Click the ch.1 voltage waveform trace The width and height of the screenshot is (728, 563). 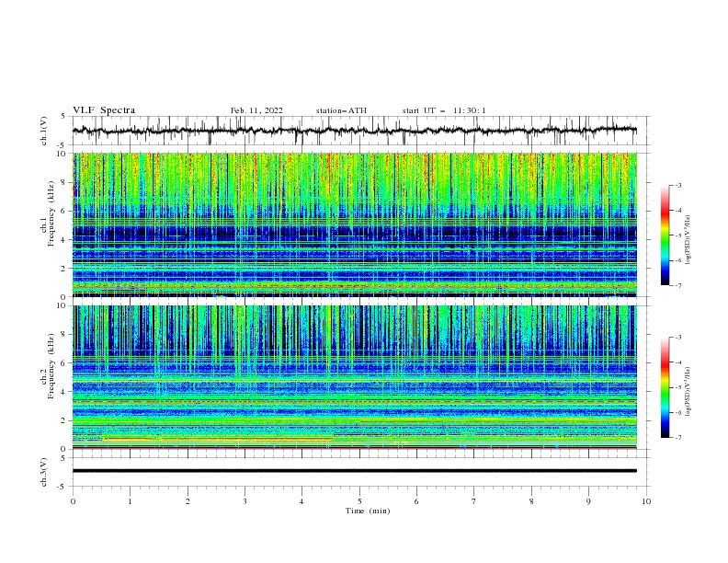354,131
